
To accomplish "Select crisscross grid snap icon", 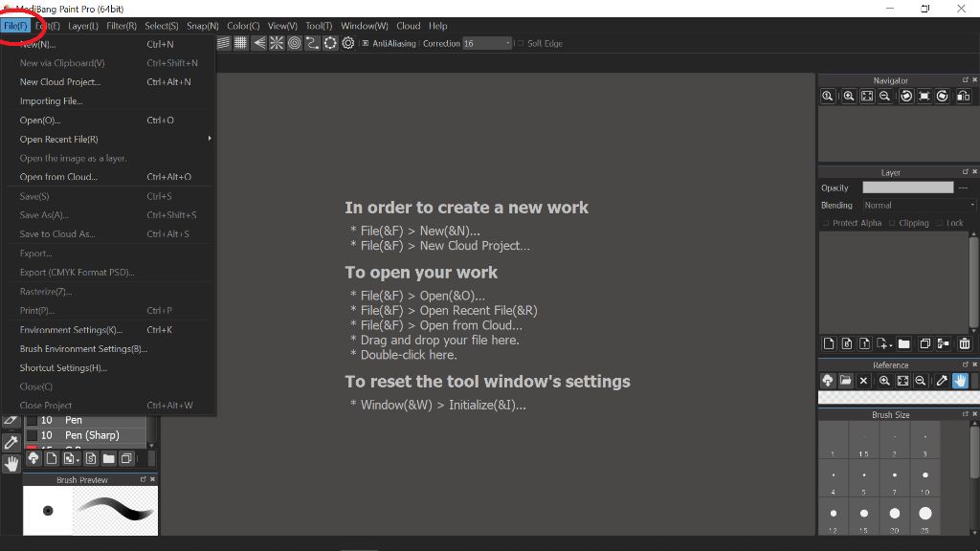I will coord(240,43).
